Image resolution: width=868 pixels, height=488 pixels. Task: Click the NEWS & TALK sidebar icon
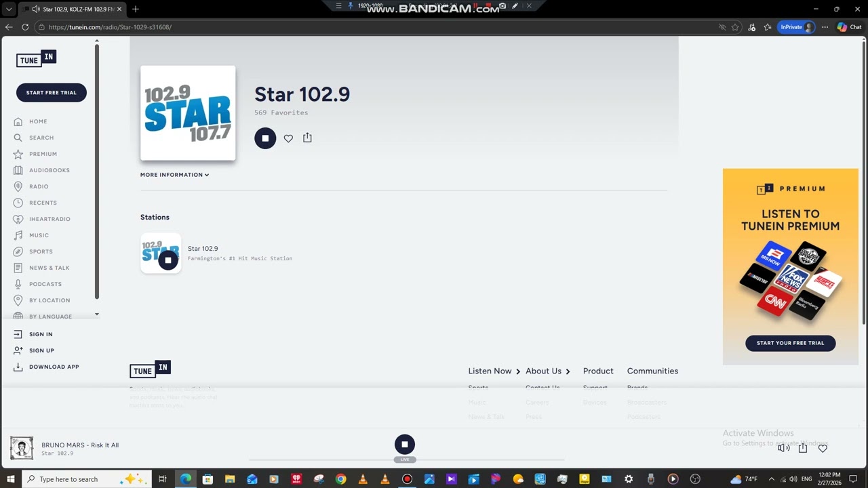coord(18,268)
